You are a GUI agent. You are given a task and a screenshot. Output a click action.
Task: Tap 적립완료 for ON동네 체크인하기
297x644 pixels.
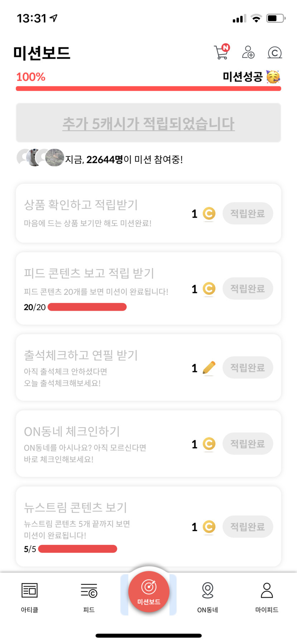coord(248,444)
